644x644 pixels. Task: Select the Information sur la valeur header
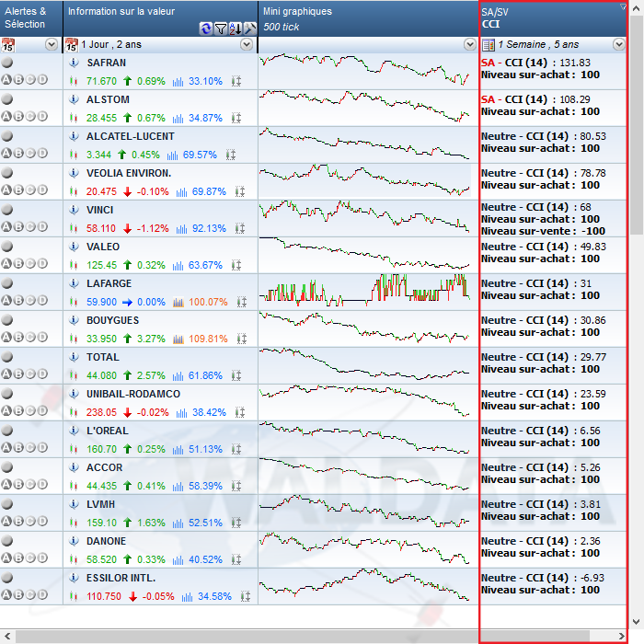coord(161,18)
